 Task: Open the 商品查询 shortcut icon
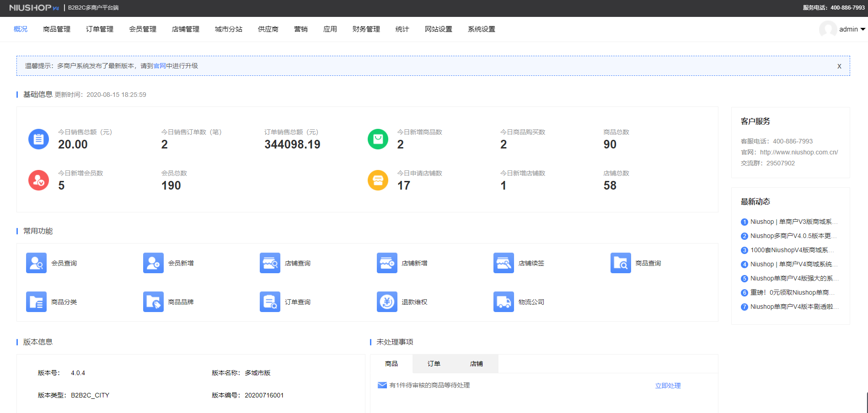pyautogui.click(x=621, y=263)
